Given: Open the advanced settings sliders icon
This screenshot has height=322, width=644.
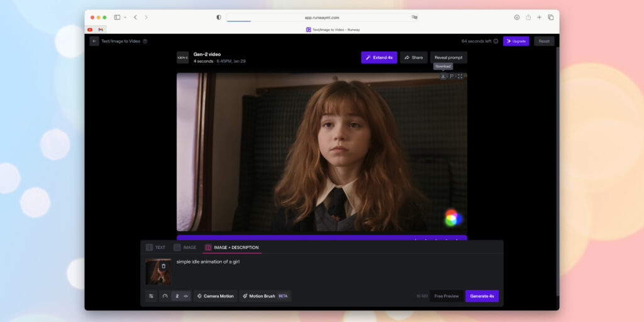Looking at the screenshot, I should coord(151,296).
